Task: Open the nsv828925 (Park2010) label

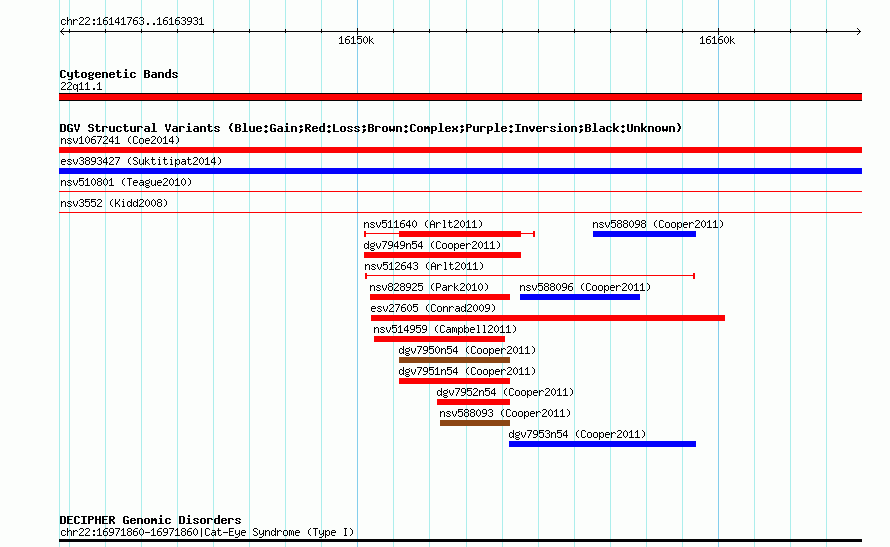Action: [x=429, y=287]
